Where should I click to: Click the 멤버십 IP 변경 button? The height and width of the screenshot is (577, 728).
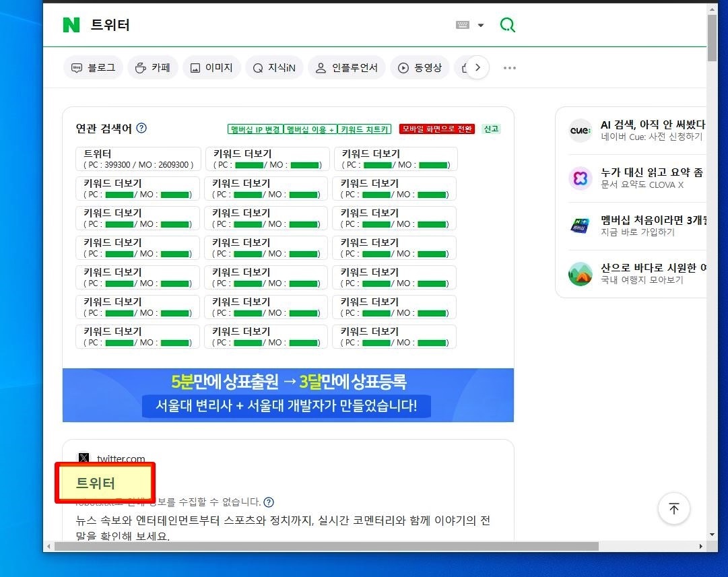255,129
